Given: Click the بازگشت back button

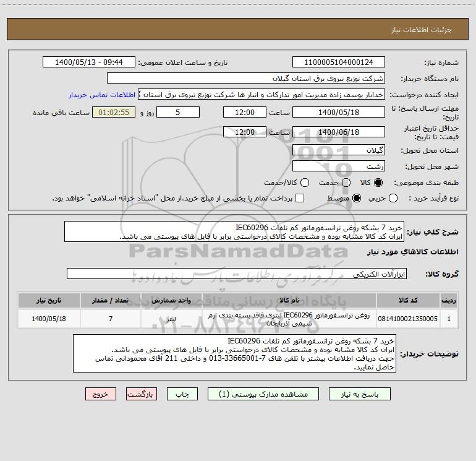Looking at the screenshot, I should pyautogui.click(x=142, y=394).
